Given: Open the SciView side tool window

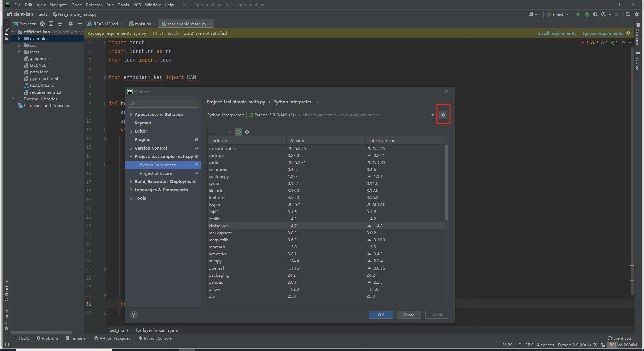Looking at the screenshot, I should (638, 61).
